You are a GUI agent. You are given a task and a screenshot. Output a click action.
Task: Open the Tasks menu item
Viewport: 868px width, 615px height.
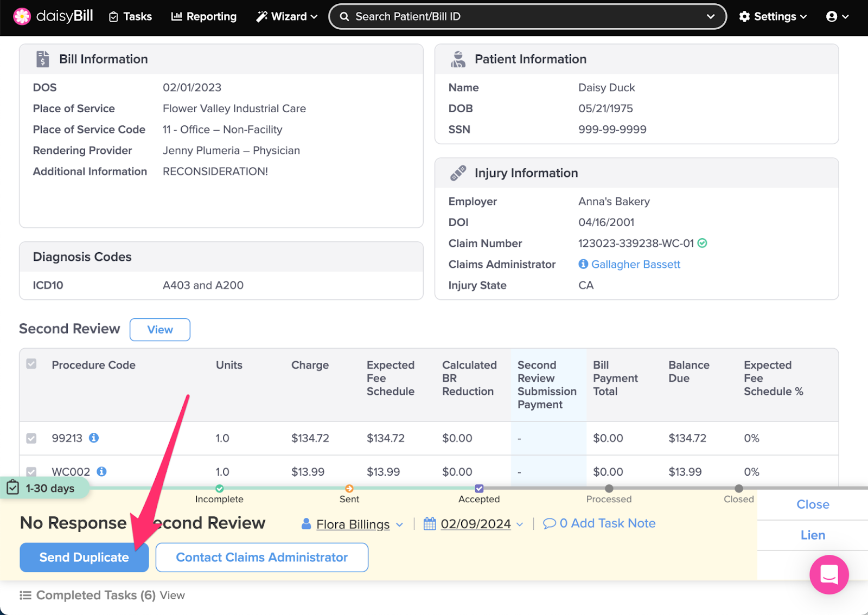(131, 17)
